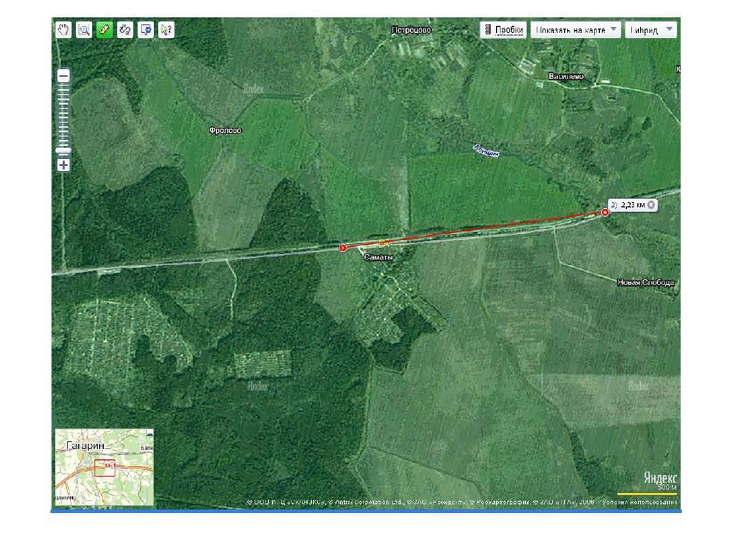Click the Саматы village label
Image resolution: width=756 pixels, height=550 pixels.
[378, 256]
